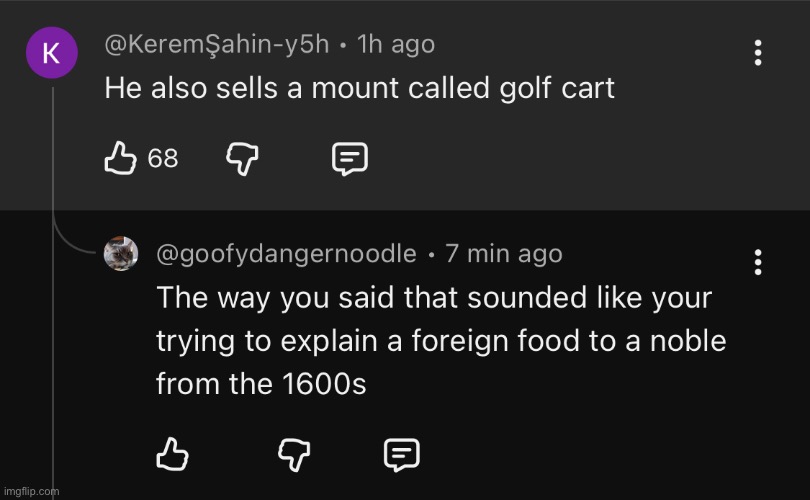Click the 68 likes count
Viewport: 810px width, 500px height.
pyautogui.click(x=163, y=158)
